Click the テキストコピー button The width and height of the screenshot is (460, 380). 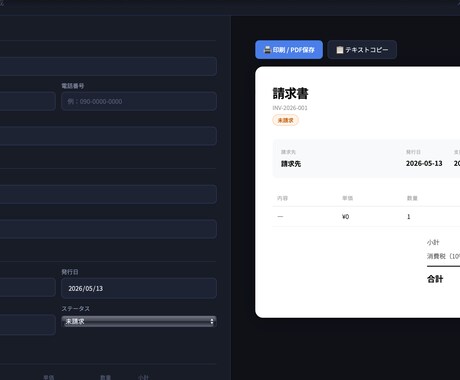coord(362,50)
